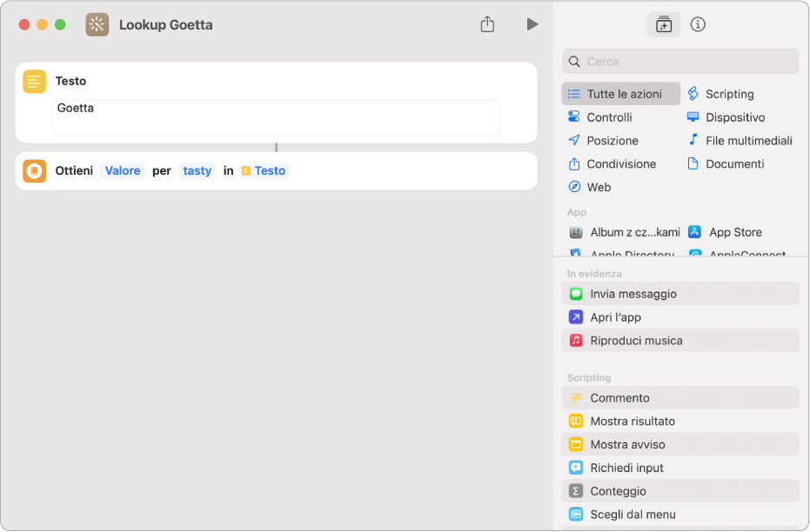
Task: Run the shortcut with the play button
Action: [x=532, y=24]
